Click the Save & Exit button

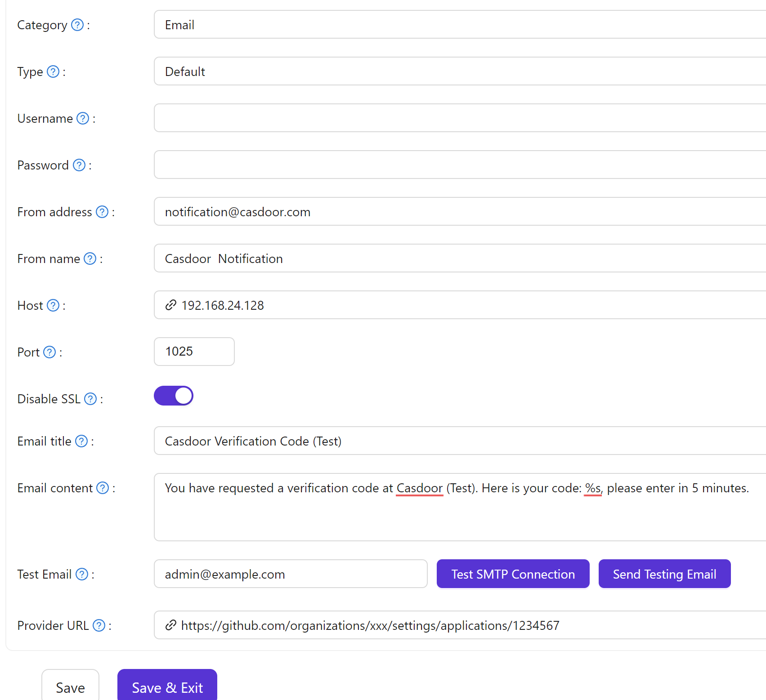(167, 687)
